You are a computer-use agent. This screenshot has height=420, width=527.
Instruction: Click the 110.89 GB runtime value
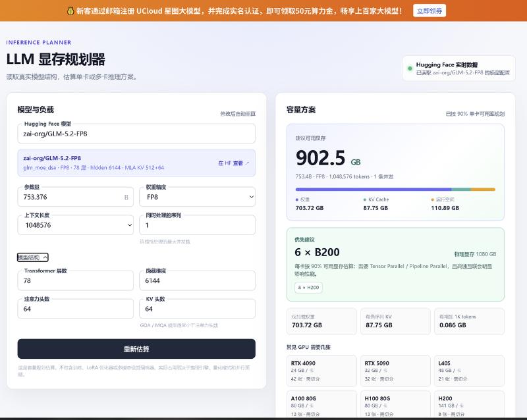445,208
